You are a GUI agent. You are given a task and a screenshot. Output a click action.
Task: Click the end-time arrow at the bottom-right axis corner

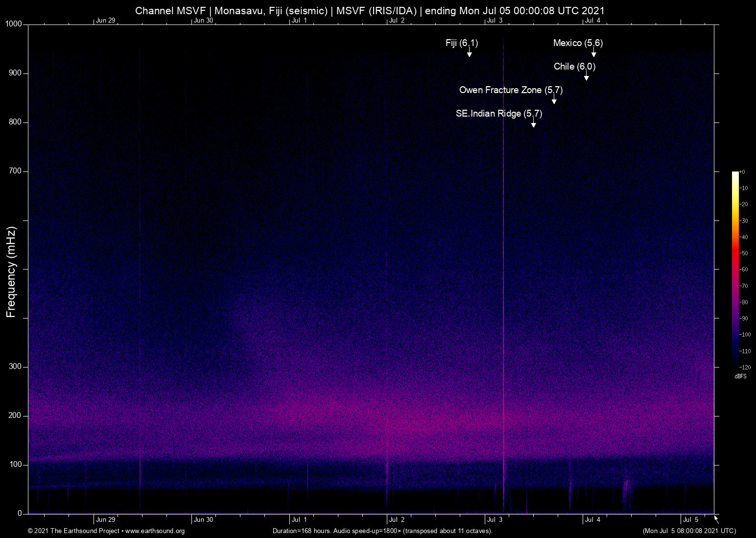(x=716, y=519)
